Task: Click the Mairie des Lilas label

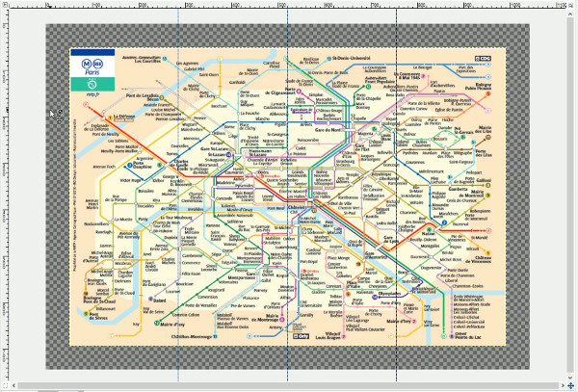Action: pos(484,129)
